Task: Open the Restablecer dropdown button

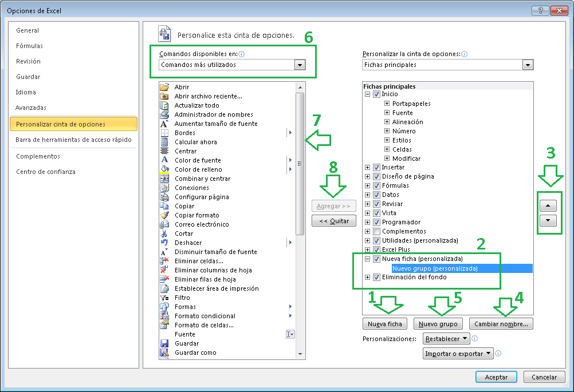Action: (x=446, y=339)
